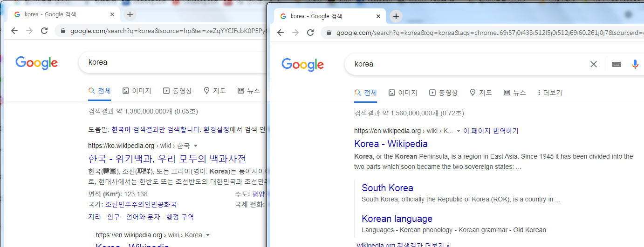Go forward in the right Chrome window
Viewport: 644px width, 247px height.
[295, 33]
